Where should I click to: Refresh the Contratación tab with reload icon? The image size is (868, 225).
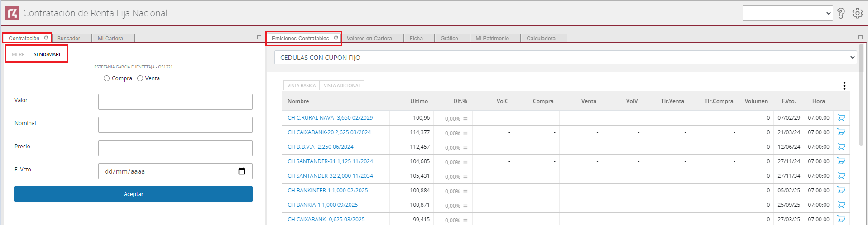[x=46, y=38]
